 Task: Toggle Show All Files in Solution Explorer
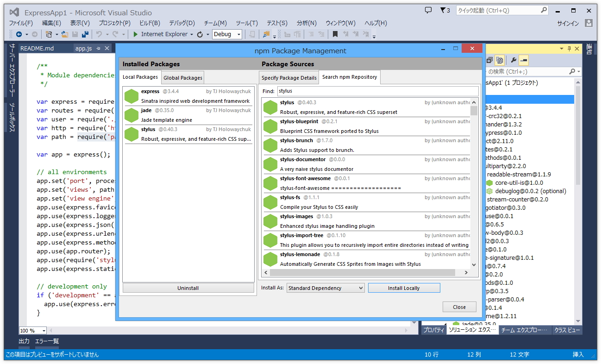[x=500, y=60]
